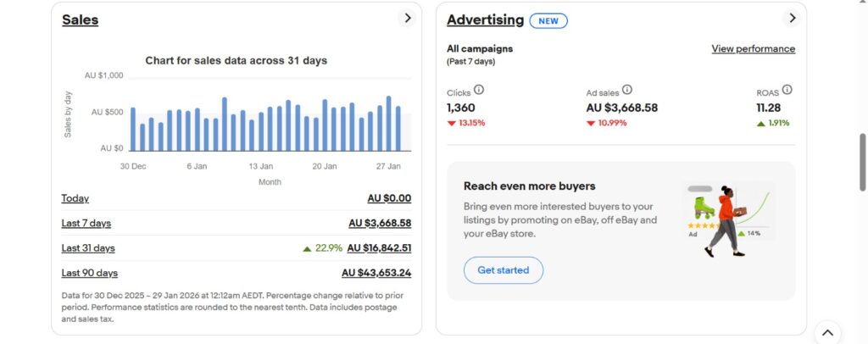Screen dimensions: 868x344
Task: Click the info icon next to Clicks
Action: pyautogui.click(x=479, y=90)
